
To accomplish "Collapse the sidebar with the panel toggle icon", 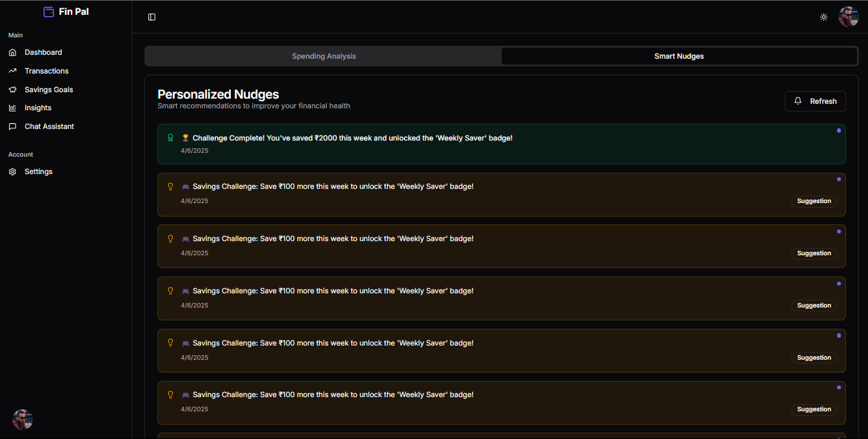I will (x=152, y=17).
